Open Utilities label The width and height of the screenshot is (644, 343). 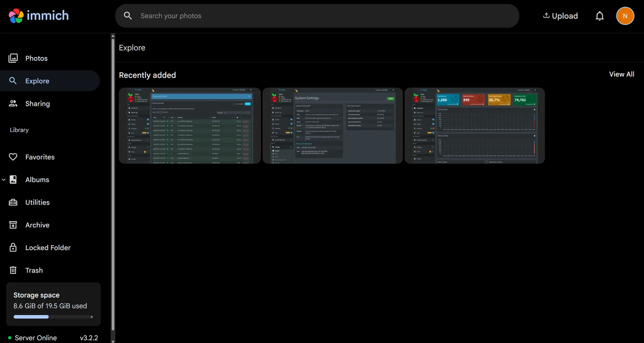(x=38, y=202)
